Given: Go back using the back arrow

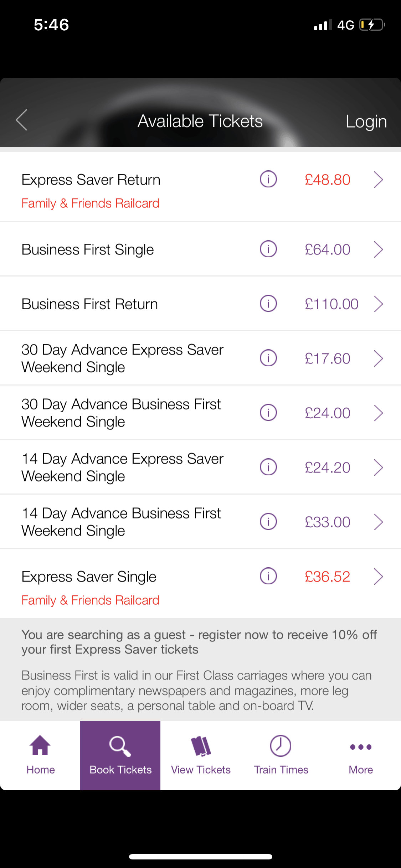Looking at the screenshot, I should click(x=22, y=120).
